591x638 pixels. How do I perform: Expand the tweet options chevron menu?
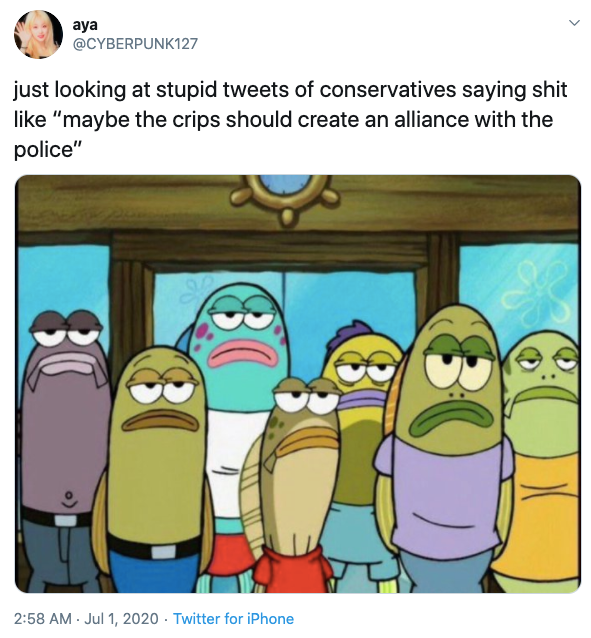[x=574, y=23]
